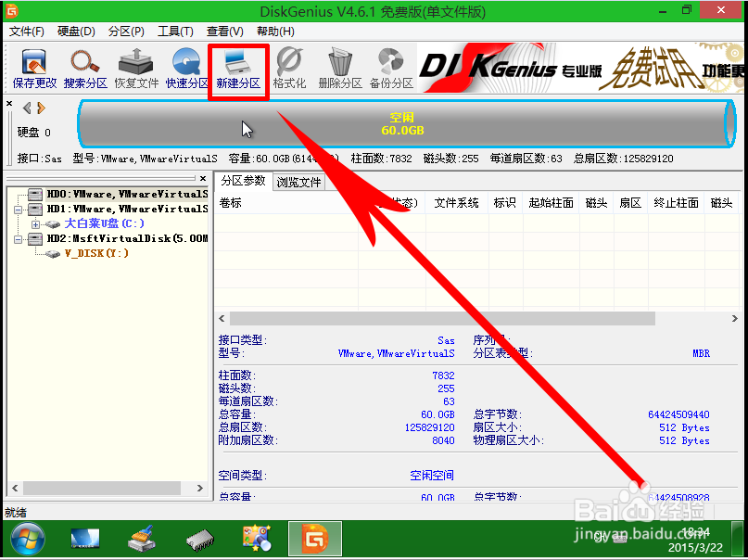Click the total sectors value 125829120
The image size is (748, 560).
tap(429, 427)
